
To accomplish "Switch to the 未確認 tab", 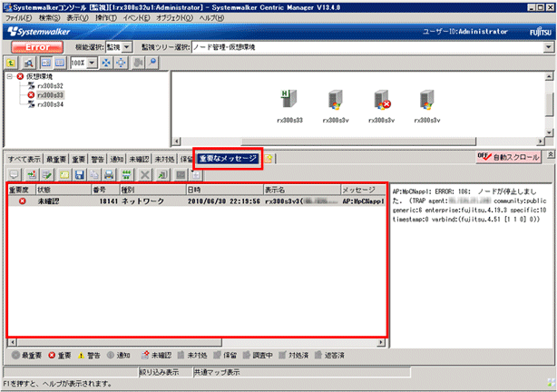I will (139, 159).
